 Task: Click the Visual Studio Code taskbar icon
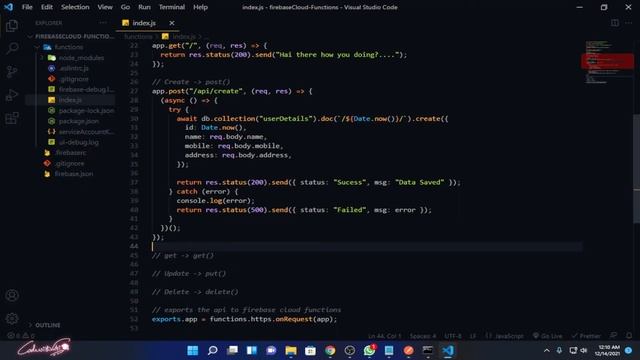(448, 350)
